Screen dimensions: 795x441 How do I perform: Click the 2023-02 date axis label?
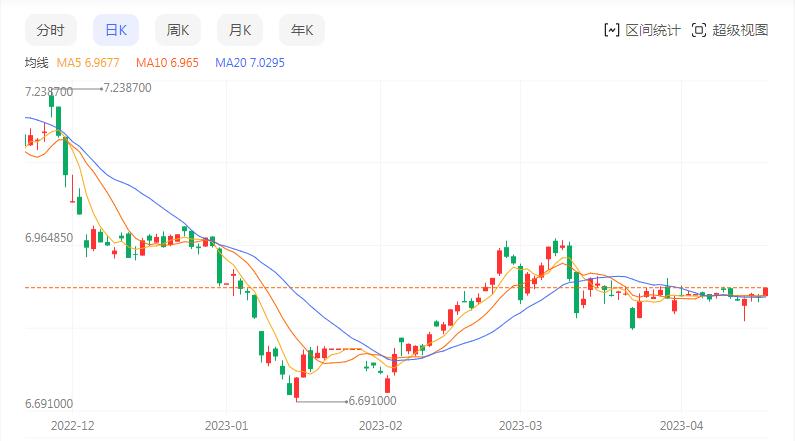tap(380, 425)
